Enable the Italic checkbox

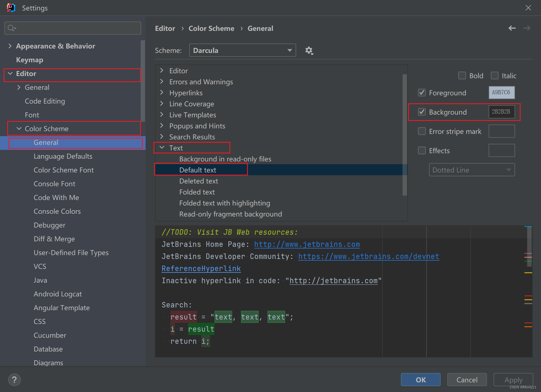(x=495, y=75)
